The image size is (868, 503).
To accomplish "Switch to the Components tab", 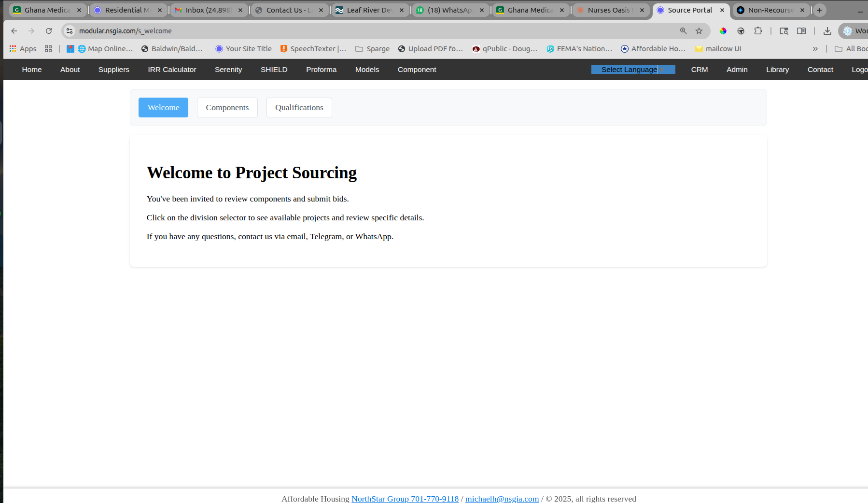I will 227,107.
